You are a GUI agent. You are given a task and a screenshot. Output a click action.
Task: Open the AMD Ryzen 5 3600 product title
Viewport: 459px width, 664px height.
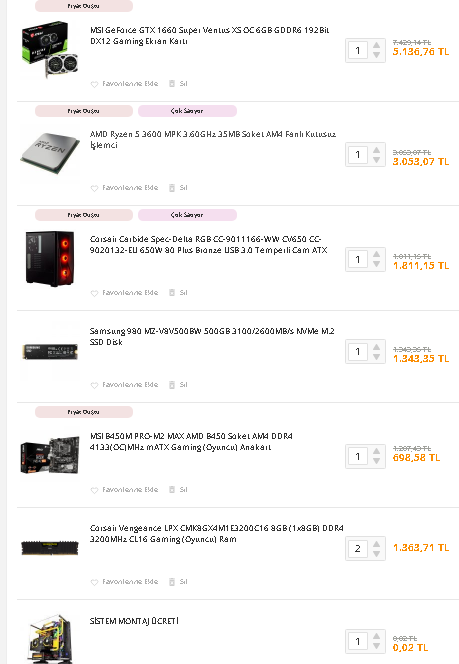click(213, 140)
